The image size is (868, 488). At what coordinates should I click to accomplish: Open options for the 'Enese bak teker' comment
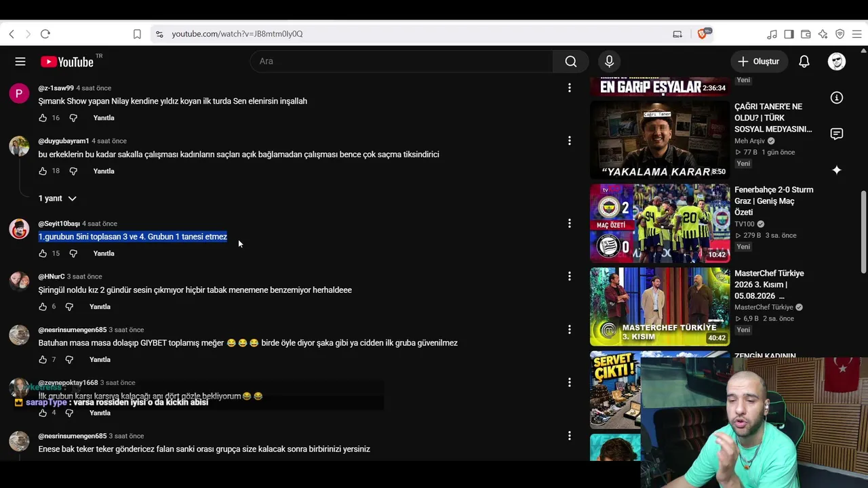point(570,436)
